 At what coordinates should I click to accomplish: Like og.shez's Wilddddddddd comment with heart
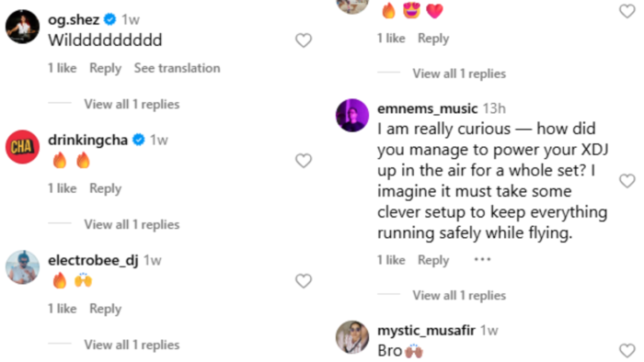(304, 40)
